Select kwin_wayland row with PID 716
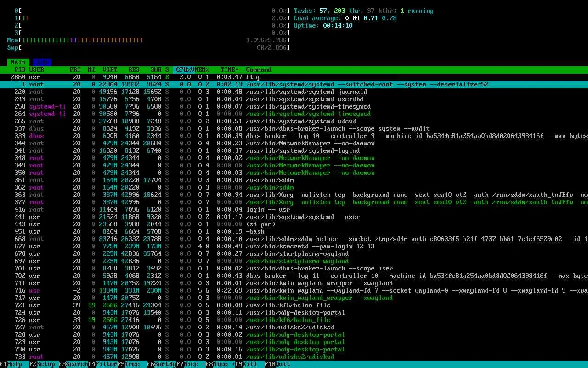This screenshot has width=588, height=368. (x=294, y=290)
